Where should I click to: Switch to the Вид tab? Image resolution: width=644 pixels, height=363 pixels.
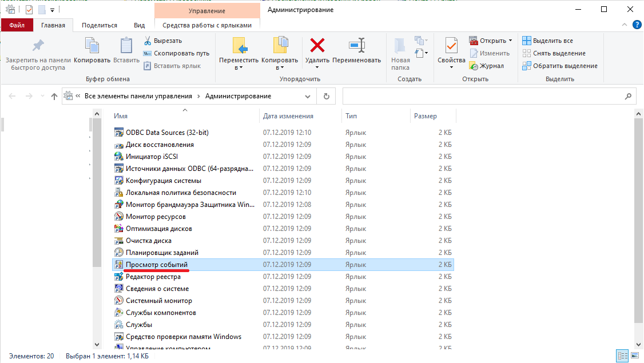pos(139,25)
